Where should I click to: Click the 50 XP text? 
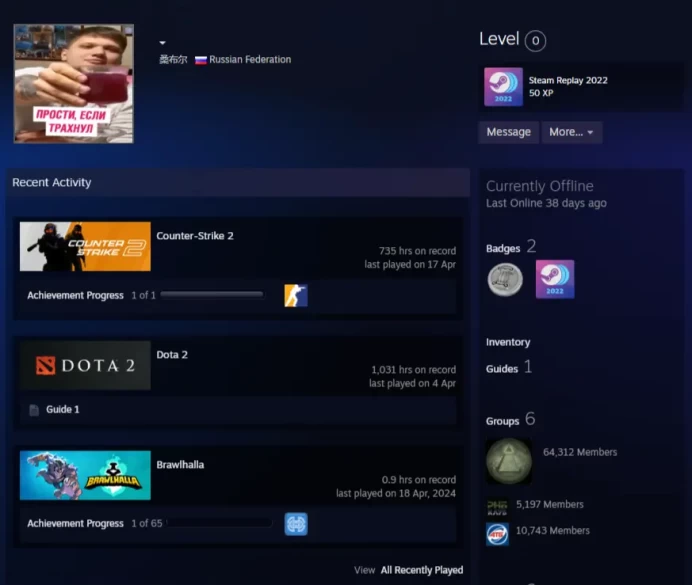541,93
